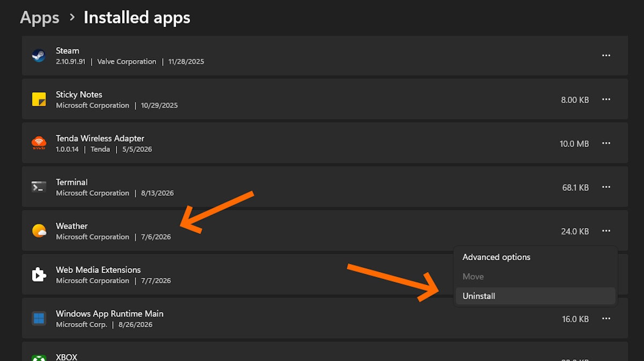Click the Windows App Runtime Main name

[109, 314]
